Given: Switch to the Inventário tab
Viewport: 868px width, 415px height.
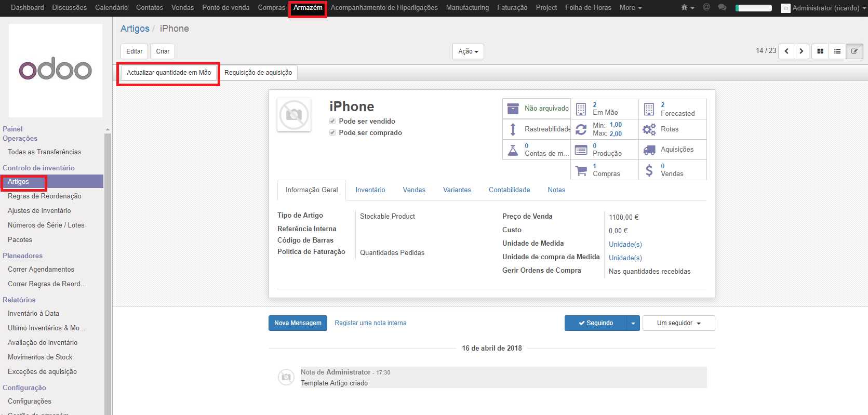Looking at the screenshot, I should click(x=370, y=190).
